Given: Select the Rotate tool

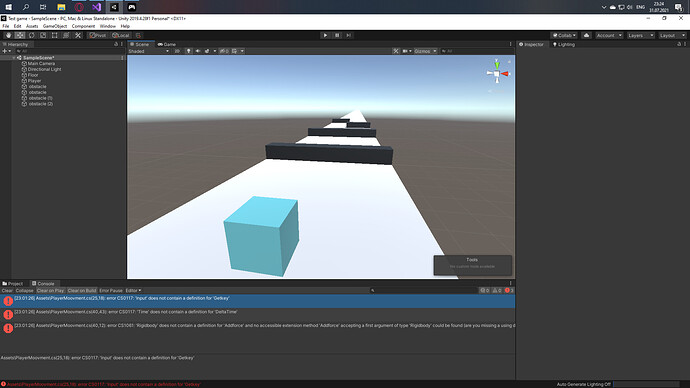Looking at the screenshot, I should (31, 35).
